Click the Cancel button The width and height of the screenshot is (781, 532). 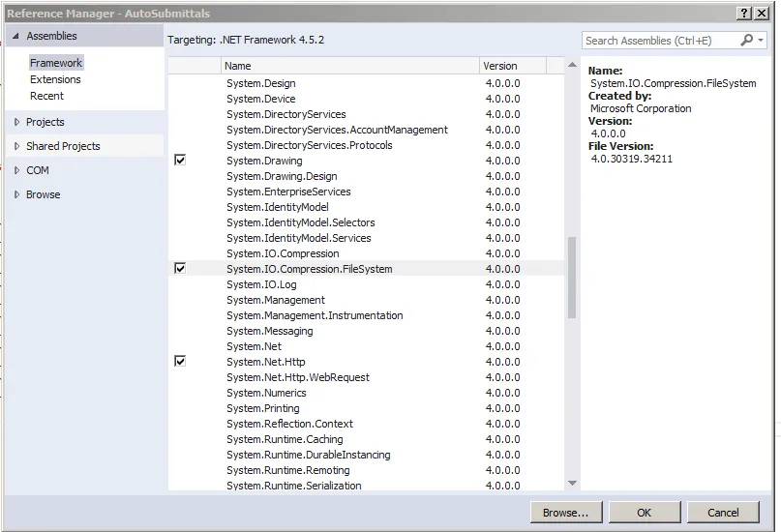click(x=723, y=513)
